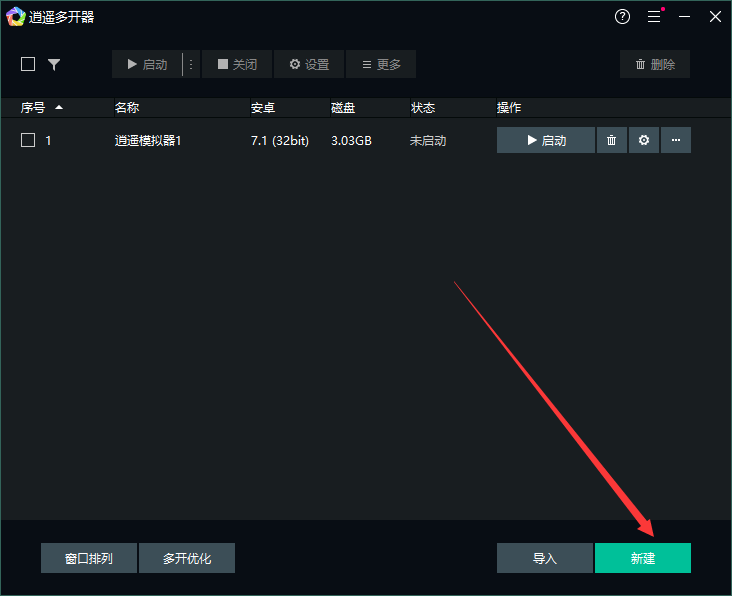
Task: Click the 窗口排列 button
Action: click(89, 558)
